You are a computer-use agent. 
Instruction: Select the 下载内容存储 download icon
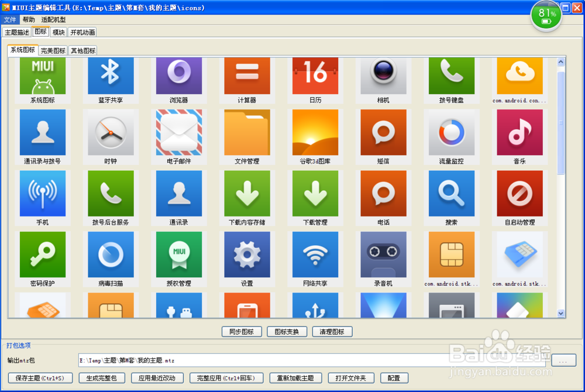click(247, 194)
